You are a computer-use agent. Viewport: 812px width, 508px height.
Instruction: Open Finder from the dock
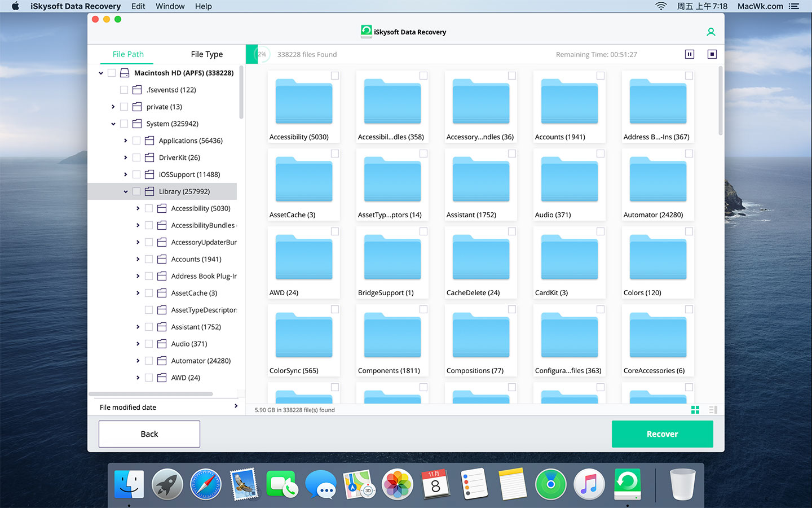(129, 484)
